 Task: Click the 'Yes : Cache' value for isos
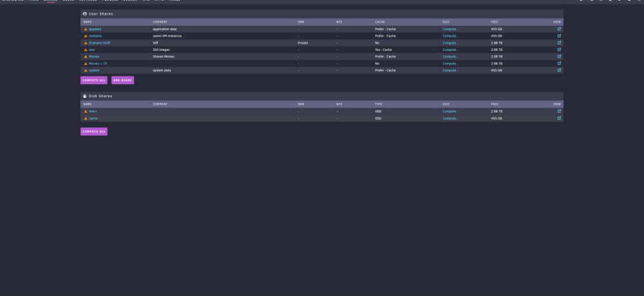383,50
